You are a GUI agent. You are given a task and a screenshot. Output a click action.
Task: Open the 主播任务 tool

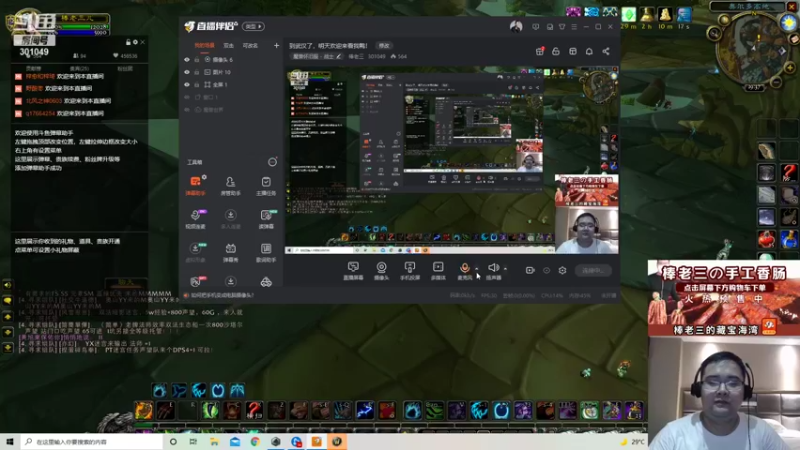266,186
